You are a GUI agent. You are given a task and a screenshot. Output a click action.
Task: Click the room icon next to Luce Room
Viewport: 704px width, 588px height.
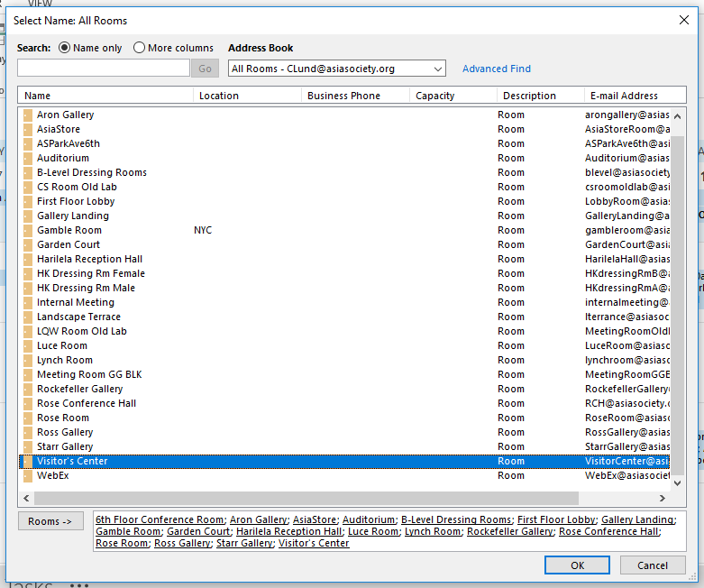(28, 345)
